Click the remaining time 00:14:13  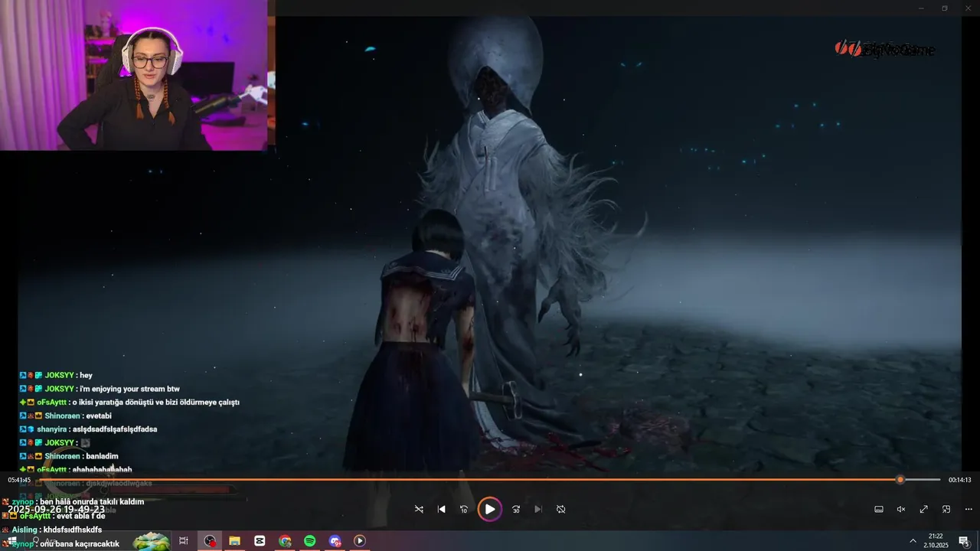[x=959, y=480]
